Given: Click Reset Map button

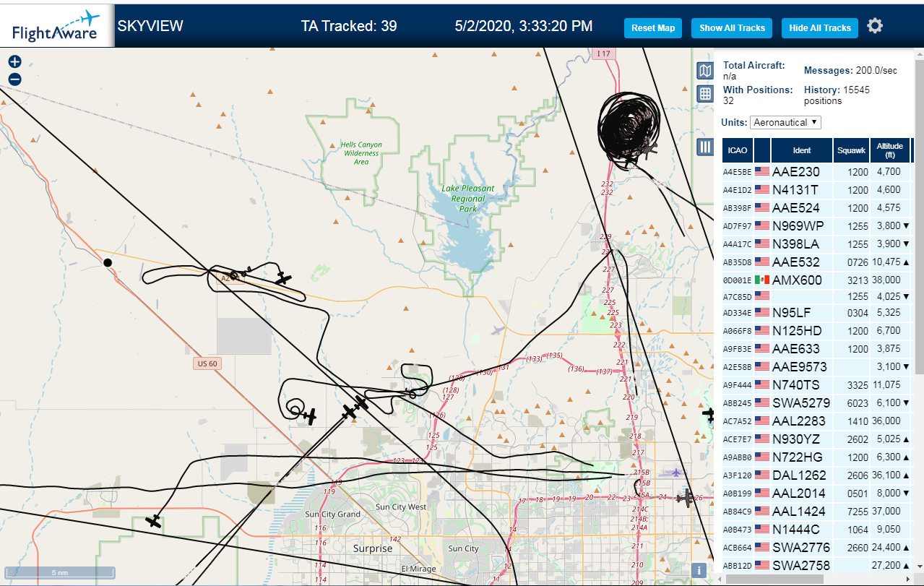Looking at the screenshot, I should (x=653, y=28).
